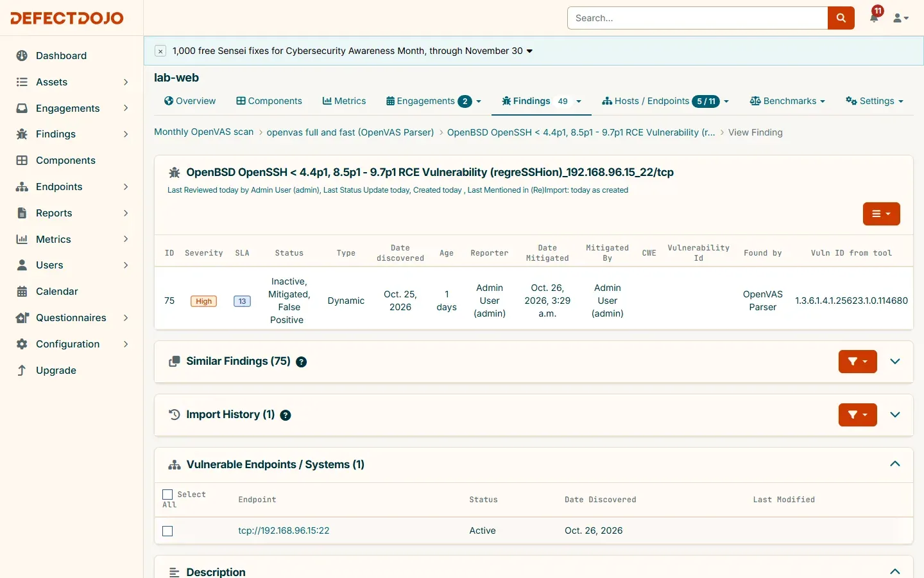Screen dimensions: 924x578
Task: Click the Similar Findings help icon
Action: (301, 362)
